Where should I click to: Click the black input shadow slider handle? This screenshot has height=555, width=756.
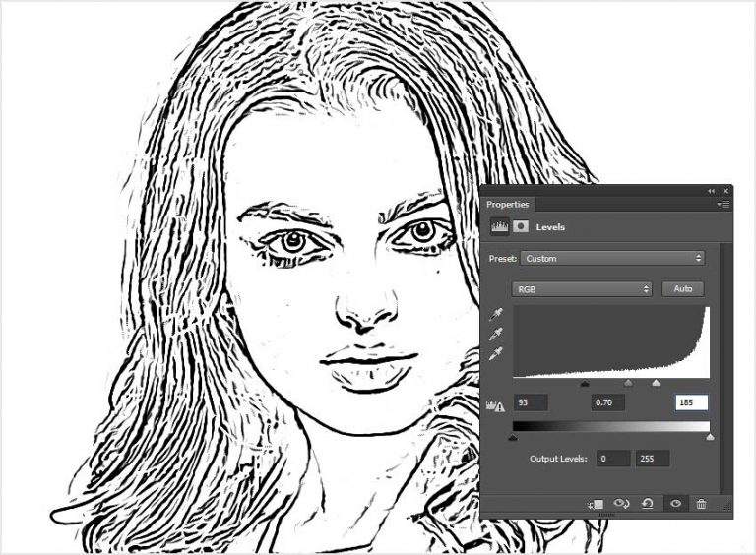[x=585, y=384]
